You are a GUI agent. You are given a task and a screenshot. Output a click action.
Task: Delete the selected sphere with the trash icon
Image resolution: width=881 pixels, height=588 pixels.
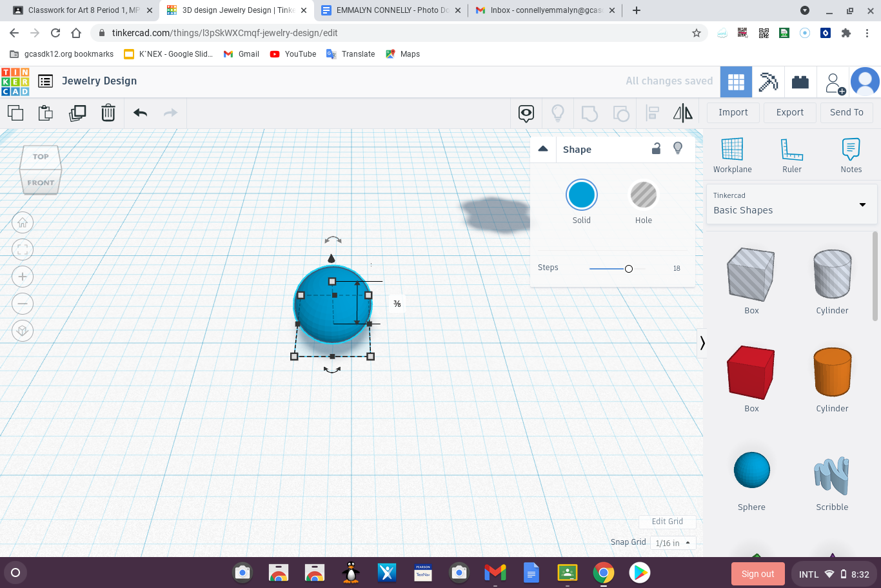coord(108,112)
